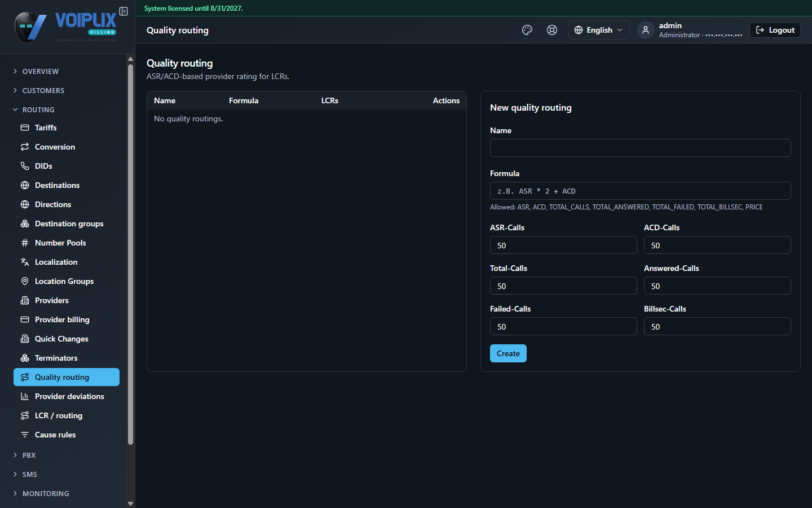Click the ACD-Calls input field
The width and height of the screenshot is (812, 508).
click(x=717, y=245)
